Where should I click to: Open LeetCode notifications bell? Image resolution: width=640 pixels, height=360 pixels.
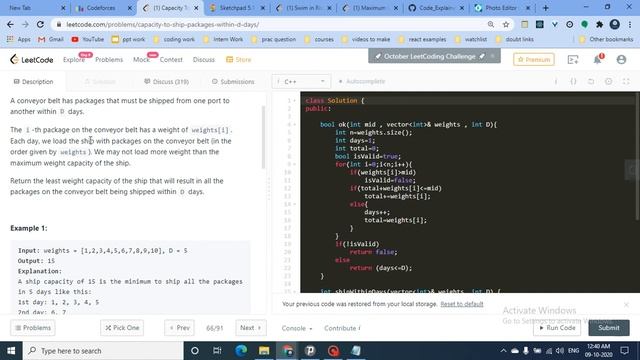click(598, 60)
